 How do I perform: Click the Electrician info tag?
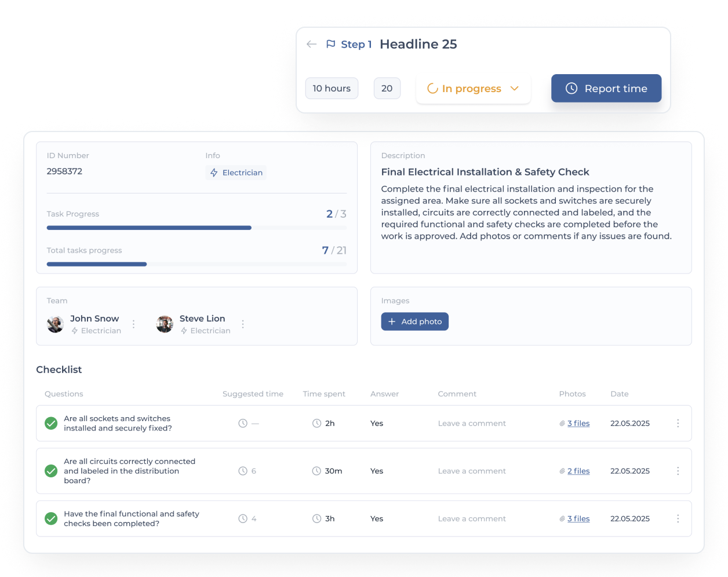pos(236,173)
